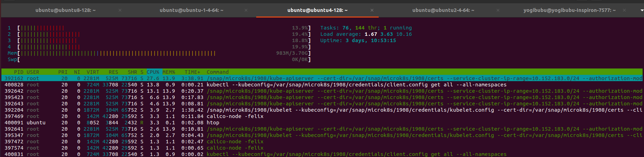Close the yogibubu-Inspiron-7577 tab with its X
Viewport: 644px width, 157px height.
pyautogui.click(x=624, y=10)
